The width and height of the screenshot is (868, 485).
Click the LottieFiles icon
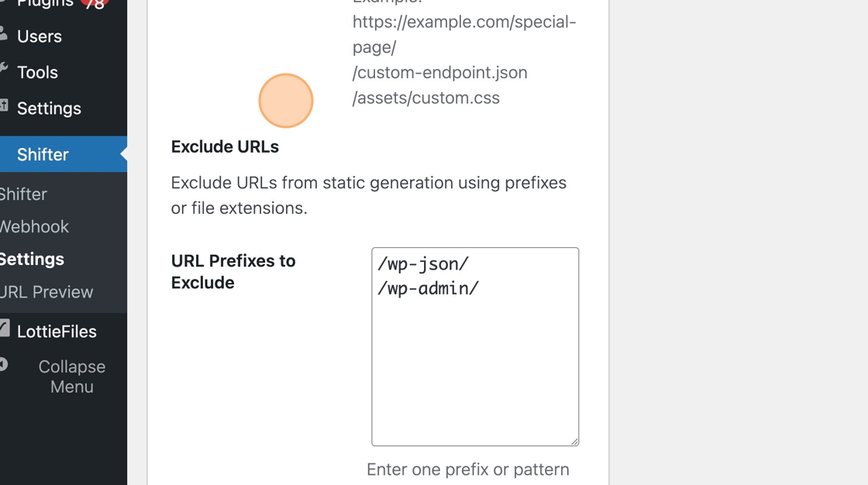pyautogui.click(x=5, y=328)
